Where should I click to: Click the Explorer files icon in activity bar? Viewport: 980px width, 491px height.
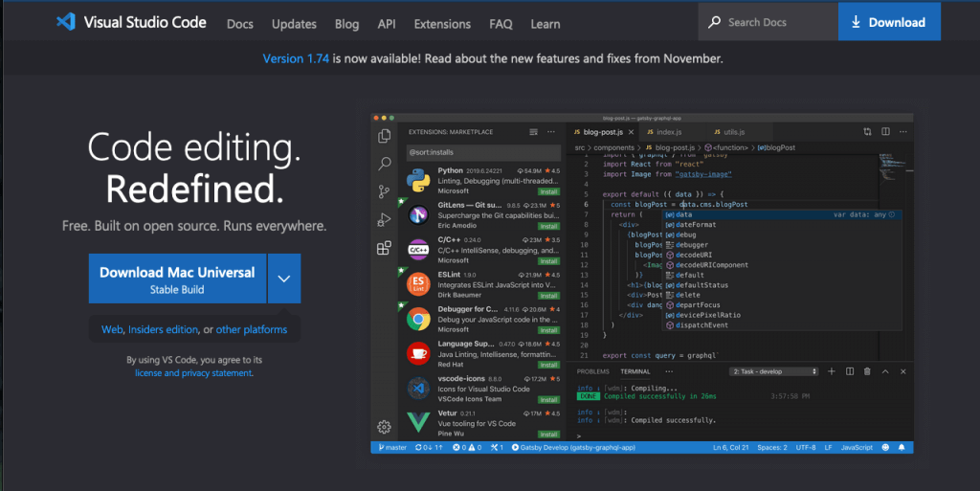pos(385,136)
